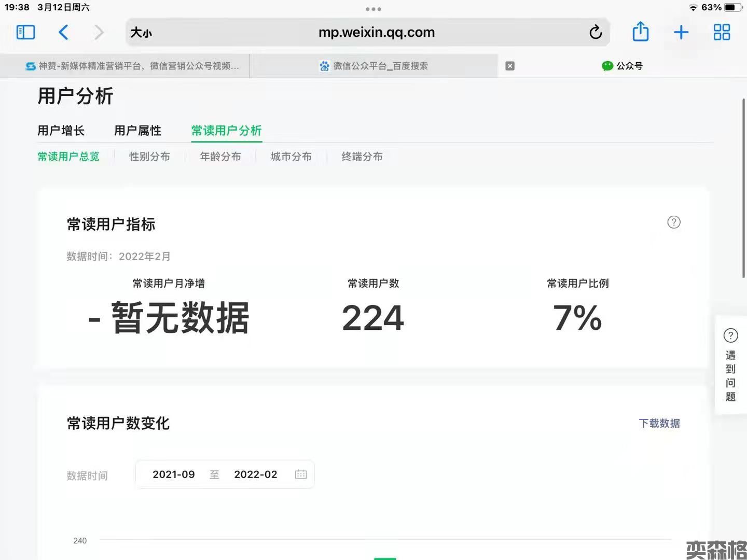
Task: Select the 终端分布 sub-tab
Action: (x=362, y=157)
